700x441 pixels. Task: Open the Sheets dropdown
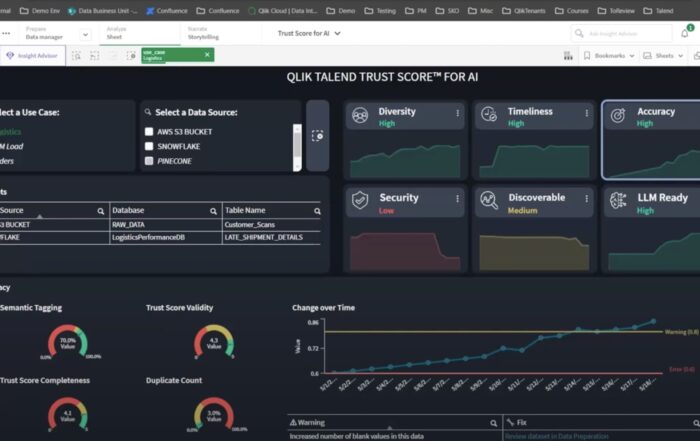(x=663, y=56)
